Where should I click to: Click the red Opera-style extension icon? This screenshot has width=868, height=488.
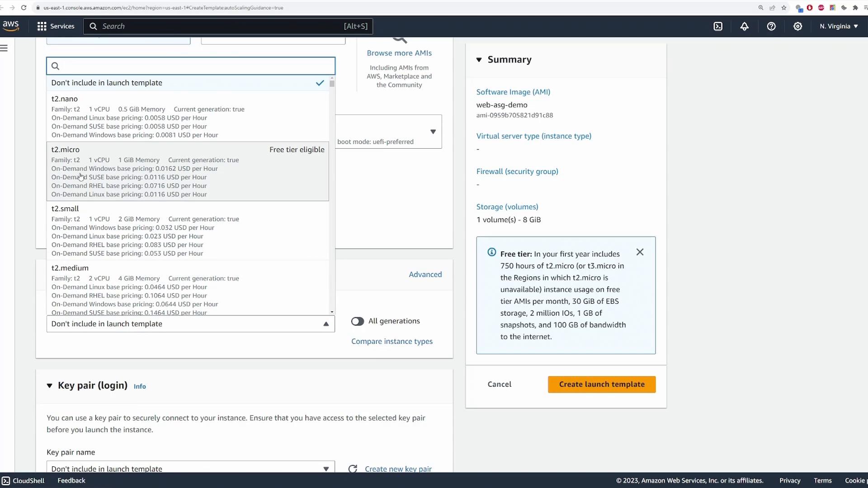pyautogui.click(x=810, y=8)
